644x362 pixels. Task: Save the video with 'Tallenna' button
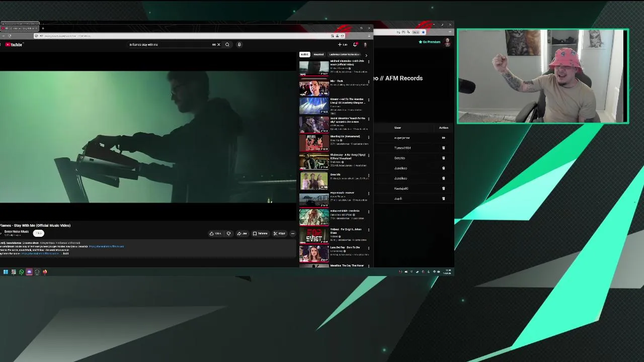tap(260, 233)
